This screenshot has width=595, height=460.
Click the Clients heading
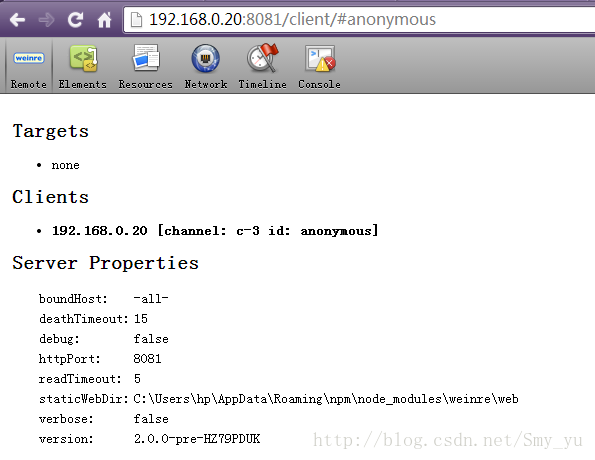tap(50, 197)
